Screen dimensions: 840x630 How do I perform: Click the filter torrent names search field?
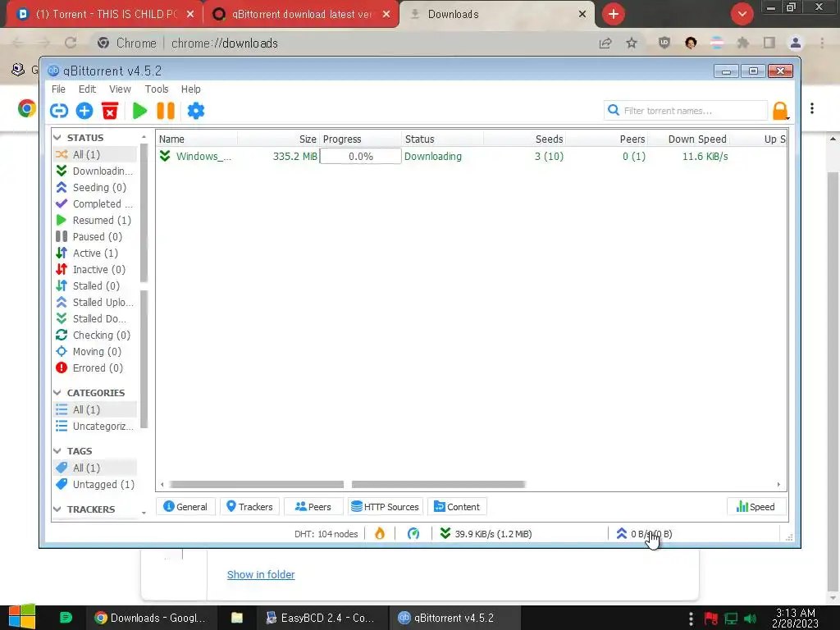tap(685, 111)
